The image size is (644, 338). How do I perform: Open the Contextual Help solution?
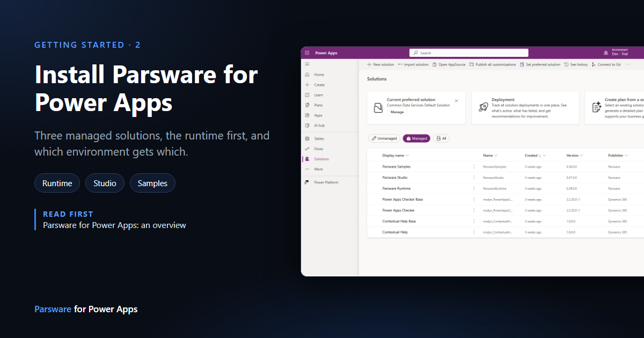click(395, 232)
